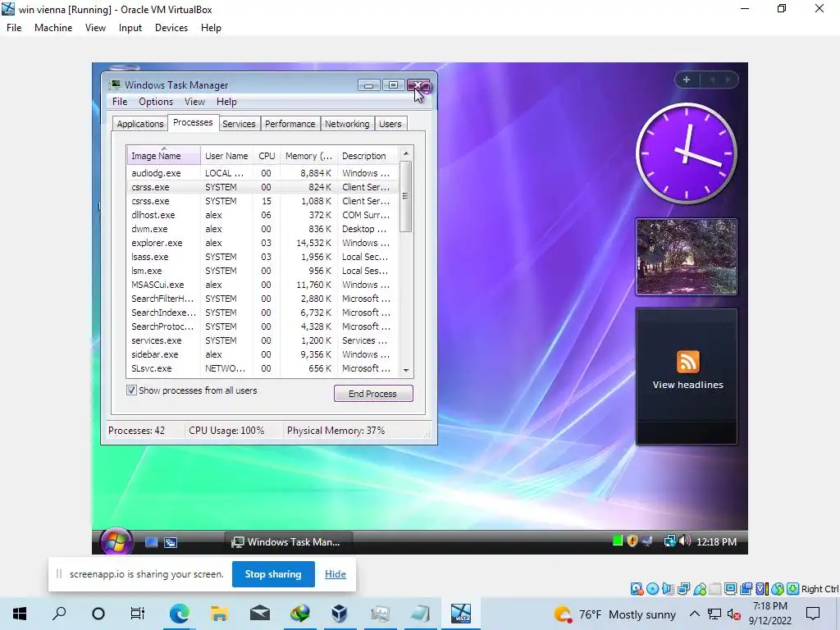Select MSASCui.exe process row
Image resolution: width=840 pixels, height=630 pixels.
pos(262,285)
